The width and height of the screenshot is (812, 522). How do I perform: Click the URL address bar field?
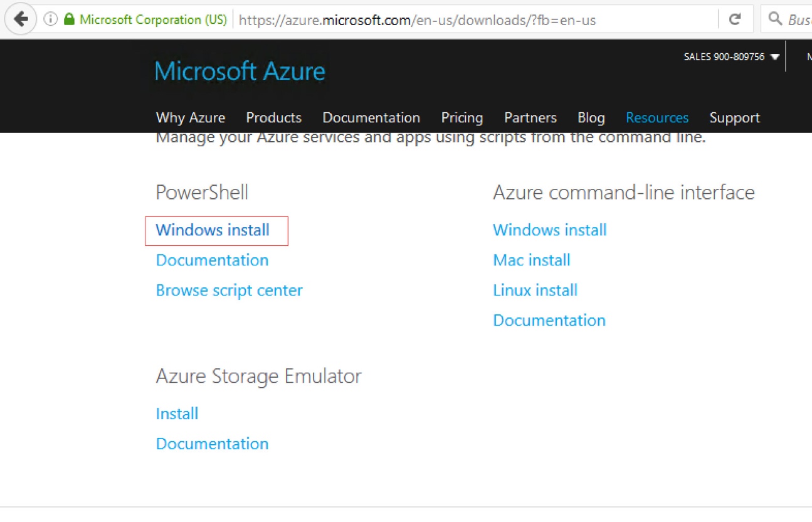pyautogui.click(x=477, y=20)
